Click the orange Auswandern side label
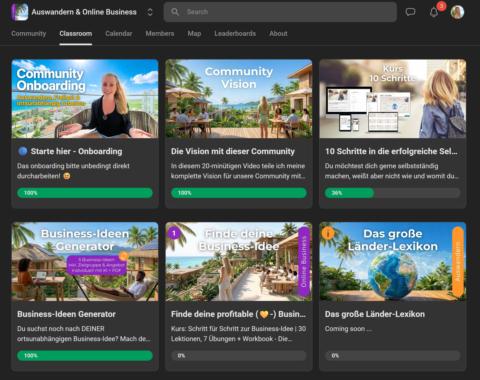Screen dimensions: 480x380 [458, 262]
